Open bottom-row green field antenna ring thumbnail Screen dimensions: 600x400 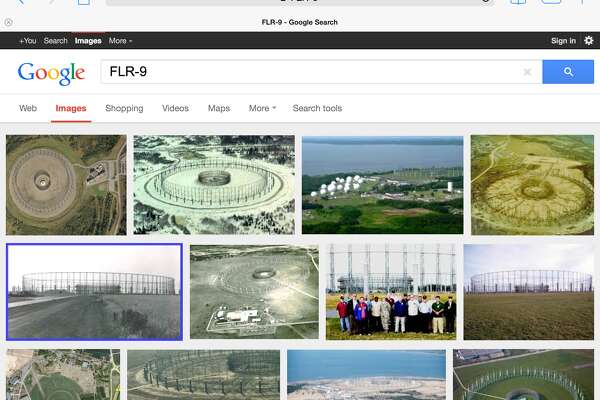[523, 374]
